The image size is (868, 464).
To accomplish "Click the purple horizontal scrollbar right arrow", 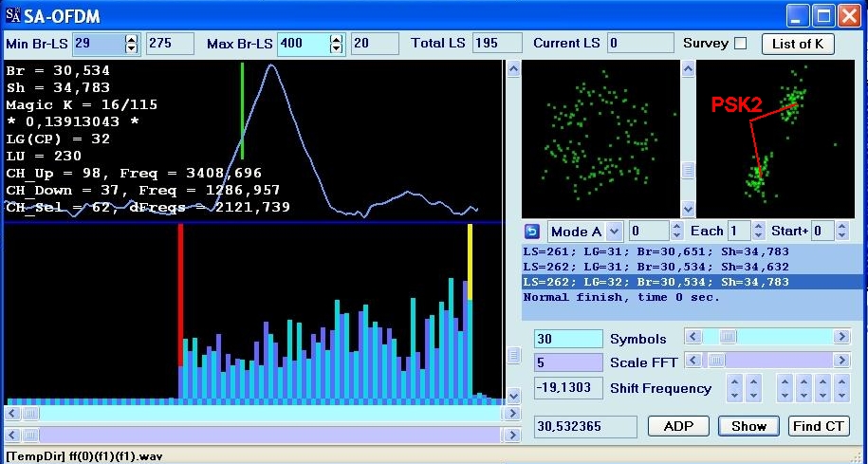I will (x=513, y=434).
